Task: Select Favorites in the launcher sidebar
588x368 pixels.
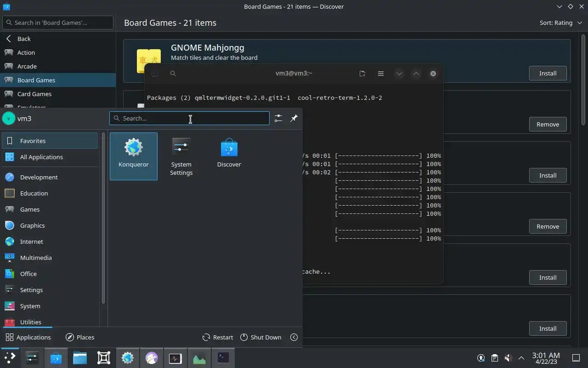Action: 50,141
